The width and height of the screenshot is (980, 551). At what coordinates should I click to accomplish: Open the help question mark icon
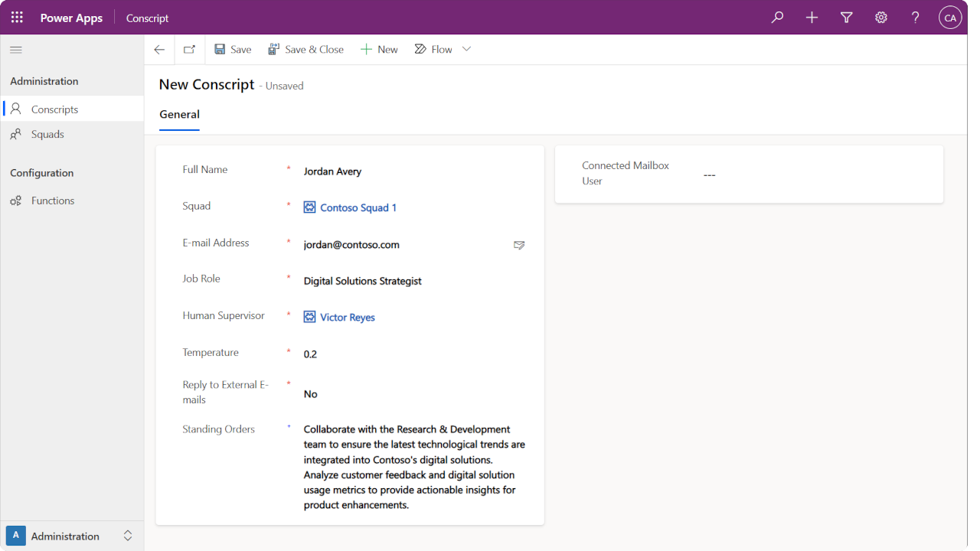coord(916,18)
